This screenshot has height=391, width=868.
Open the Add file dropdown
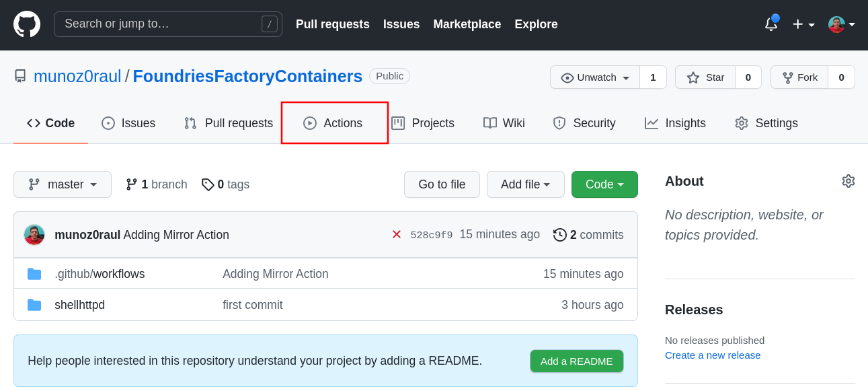pos(525,184)
